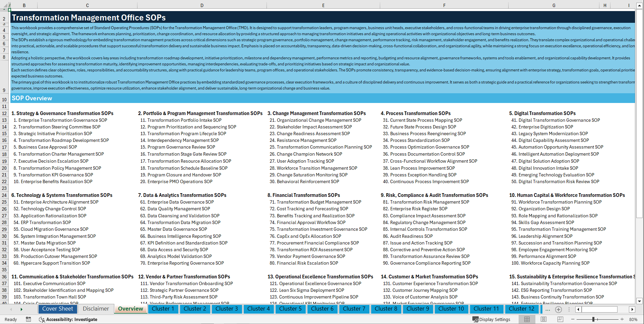Switch to the Cluster 9 sheet
The height and width of the screenshot is (324, 644).
click(418, 309)
